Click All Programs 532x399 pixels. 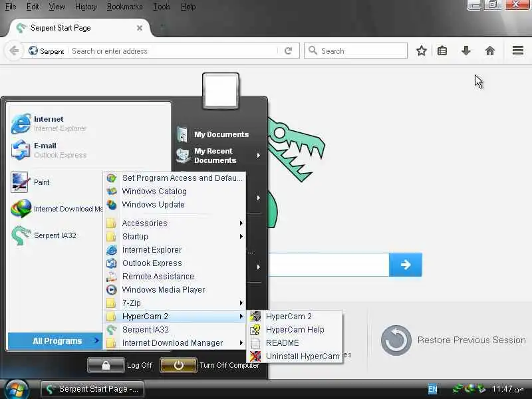click(55, 341)
